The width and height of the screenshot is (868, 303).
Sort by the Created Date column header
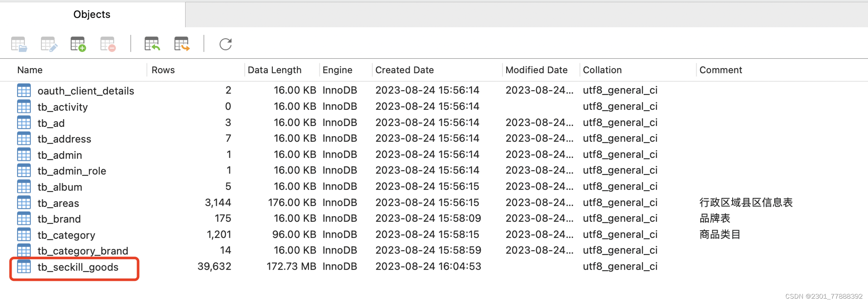click(x=404, y=70)
